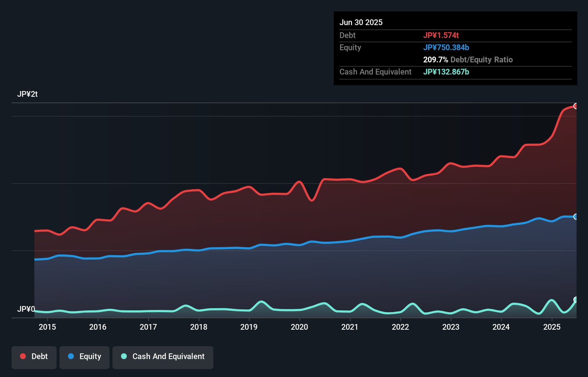Select the teal Cash endpoint marker on the chart
The image size is (588, 377).
click(576, 300)
